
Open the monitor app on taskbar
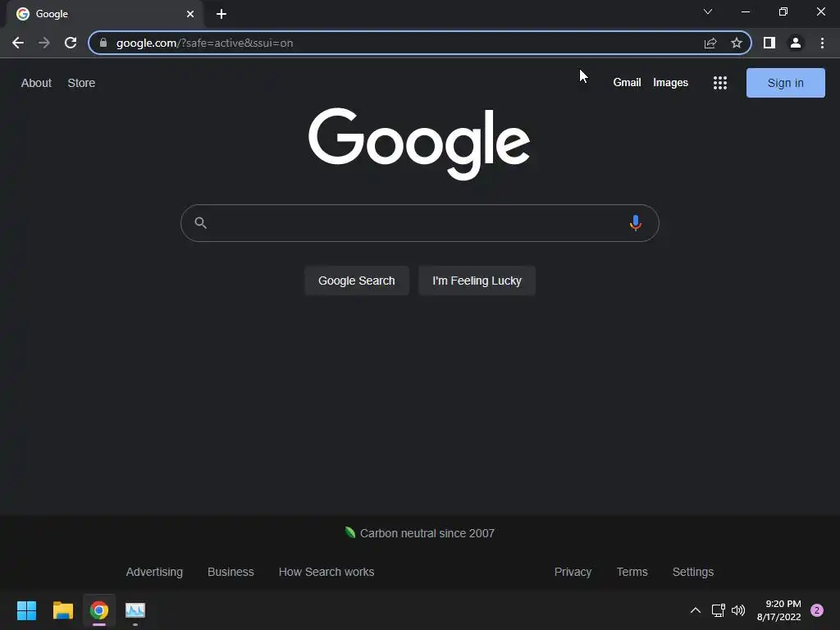(135, 610)
